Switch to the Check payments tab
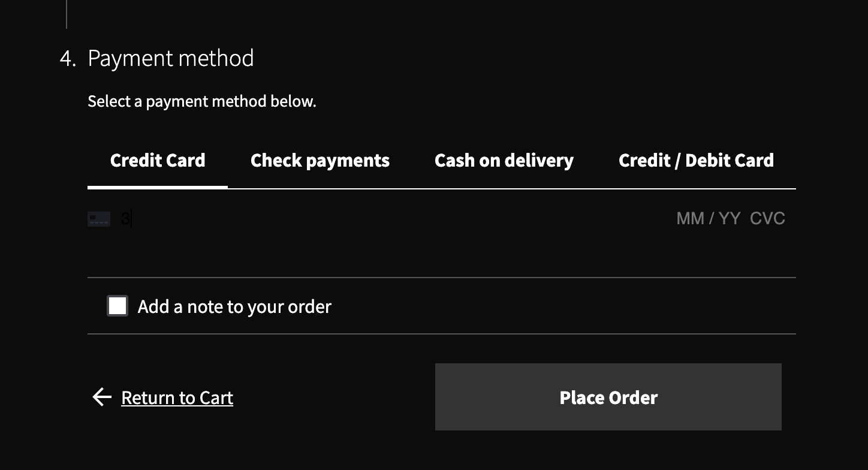This screenshot has width=868, height=470. 320,160
